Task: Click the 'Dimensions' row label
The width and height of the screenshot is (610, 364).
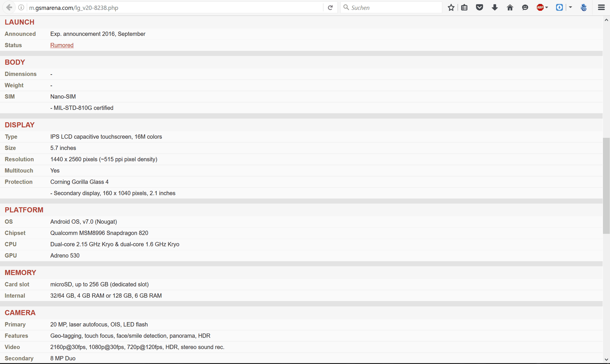Action: coord(21,74)
